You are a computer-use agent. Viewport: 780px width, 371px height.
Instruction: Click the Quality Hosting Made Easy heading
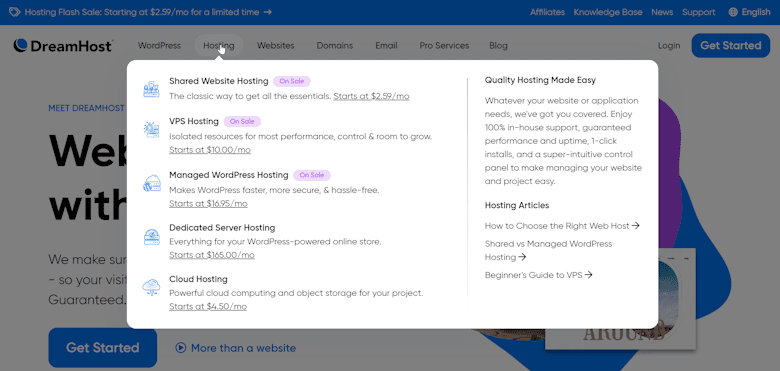coord(540,80)
